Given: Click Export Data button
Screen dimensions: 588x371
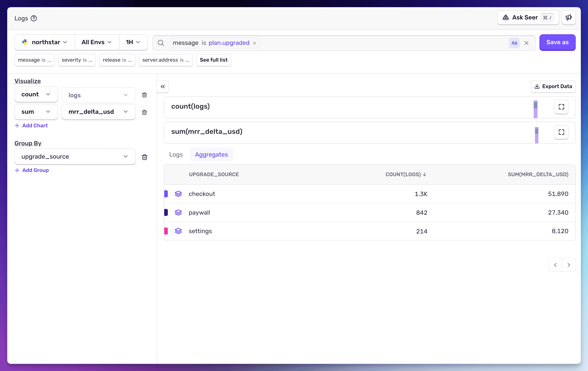Looking at the screenshot, I should [x=553, y=86].
